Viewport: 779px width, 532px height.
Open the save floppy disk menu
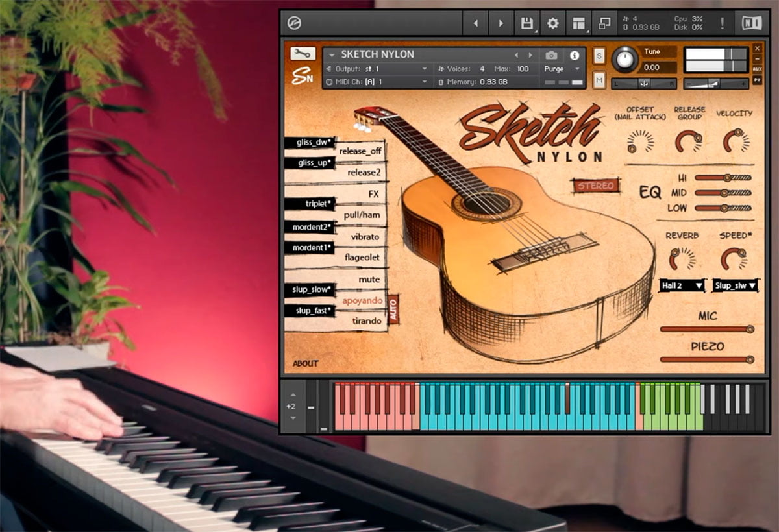tap(526, 23)
